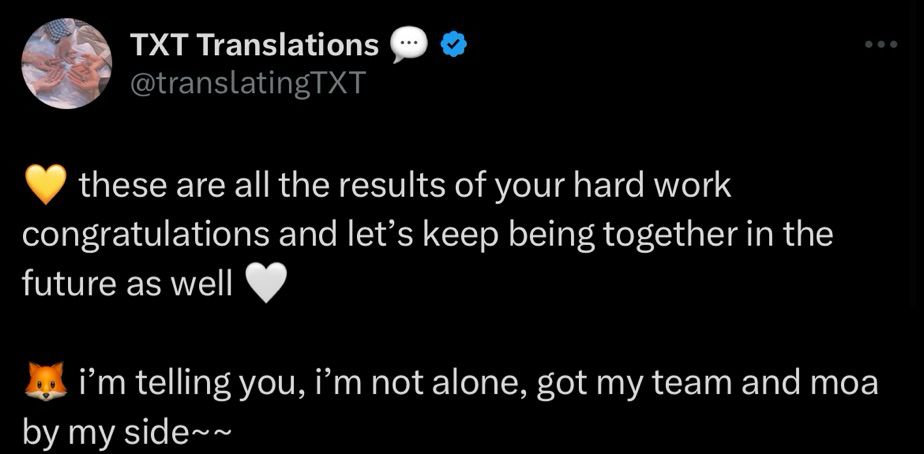The width and height of the screenshot is (924, 454).
Task: Click the speech bubble emoji beside the name
Action: [407, 45]
